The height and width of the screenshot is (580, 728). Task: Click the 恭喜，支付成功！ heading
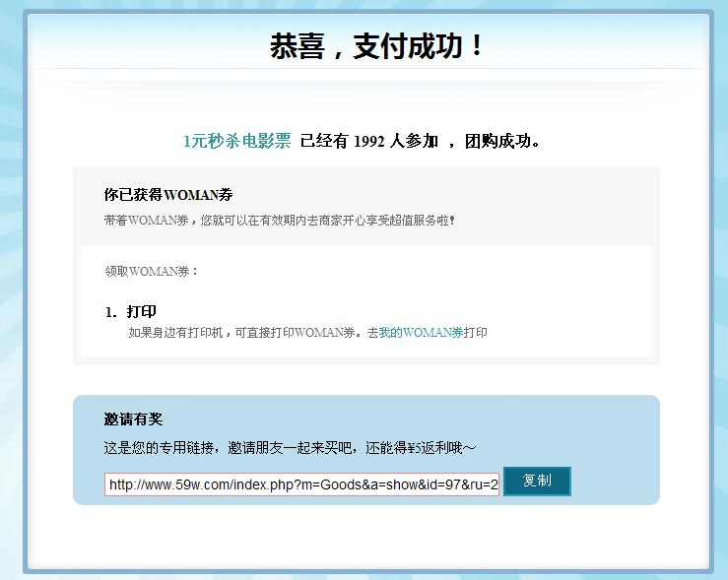376,46
